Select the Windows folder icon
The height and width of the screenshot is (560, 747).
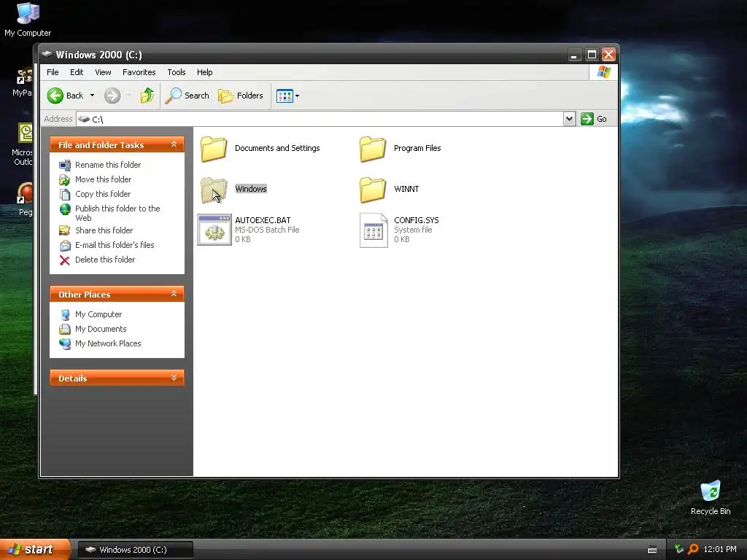click(x=214, y=190)
